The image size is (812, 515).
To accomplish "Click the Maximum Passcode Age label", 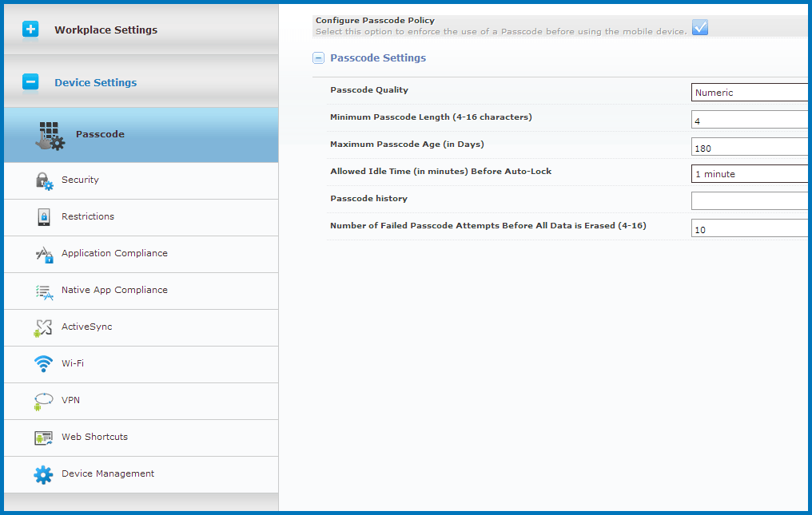I will tap(407, 145).
